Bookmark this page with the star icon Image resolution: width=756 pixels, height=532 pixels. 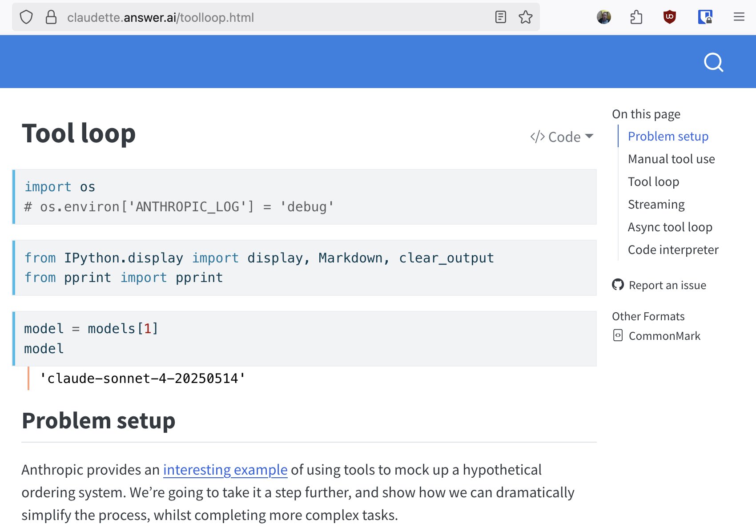click(526, 17)
